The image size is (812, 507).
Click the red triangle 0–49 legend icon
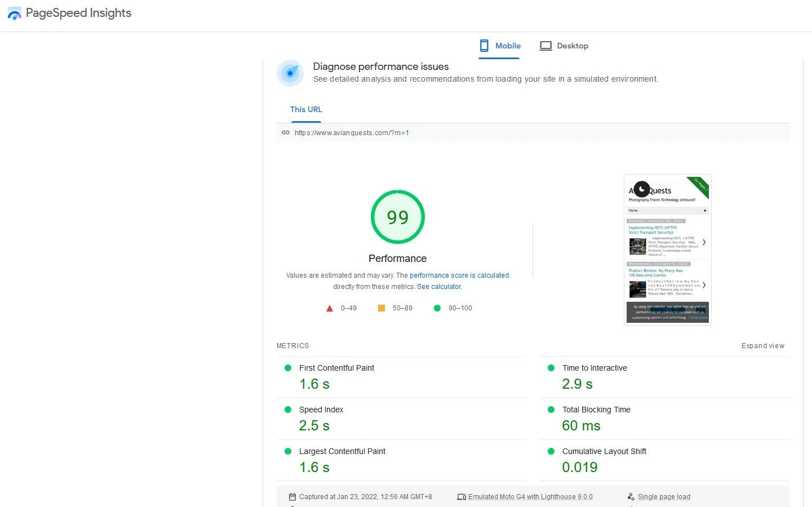pyautogui.click(x=330, y=308)
